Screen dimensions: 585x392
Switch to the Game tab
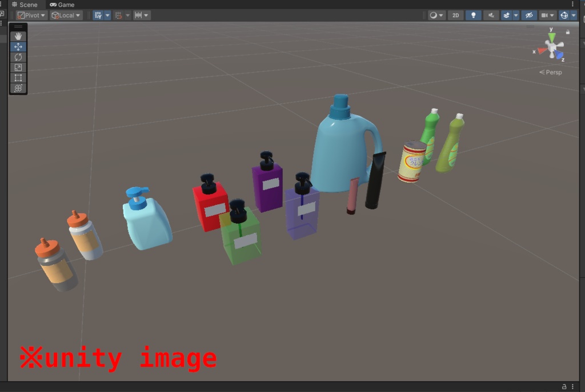tap(62, 5)
